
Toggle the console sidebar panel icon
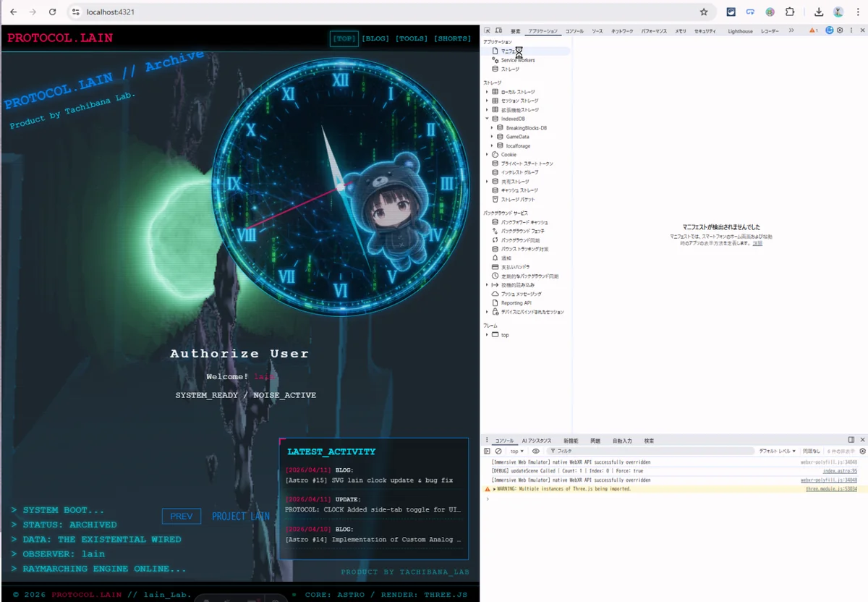pos(488,451)
